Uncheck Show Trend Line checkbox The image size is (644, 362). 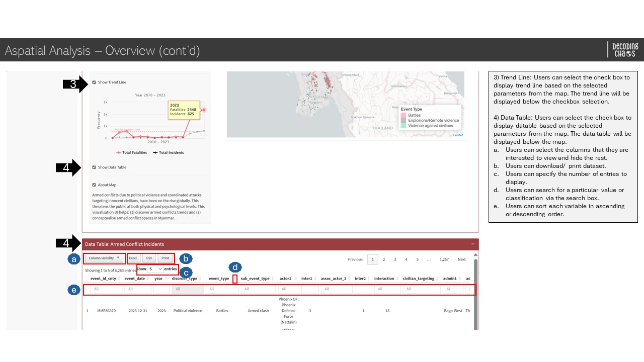pyautogui.click(x=94, y=82)
